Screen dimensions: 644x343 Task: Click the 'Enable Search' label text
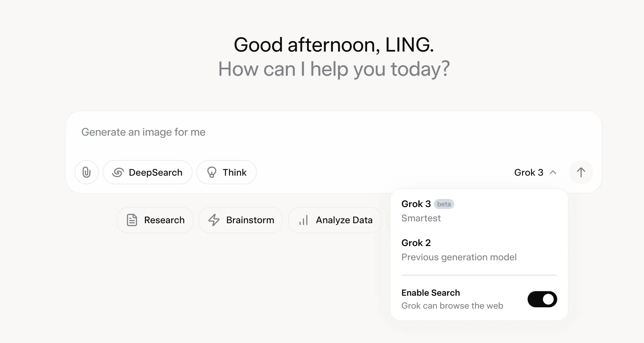coord(431,293)
